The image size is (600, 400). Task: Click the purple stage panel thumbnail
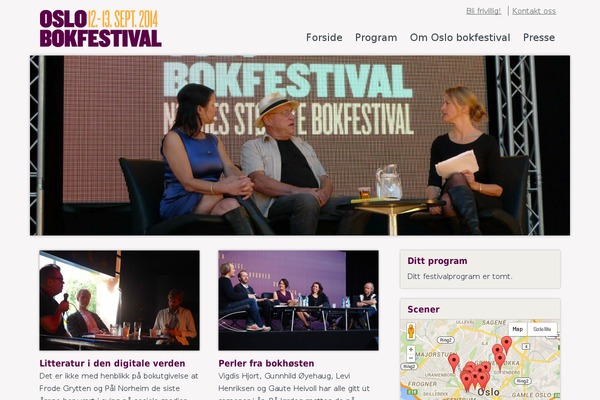click(298, 300)
